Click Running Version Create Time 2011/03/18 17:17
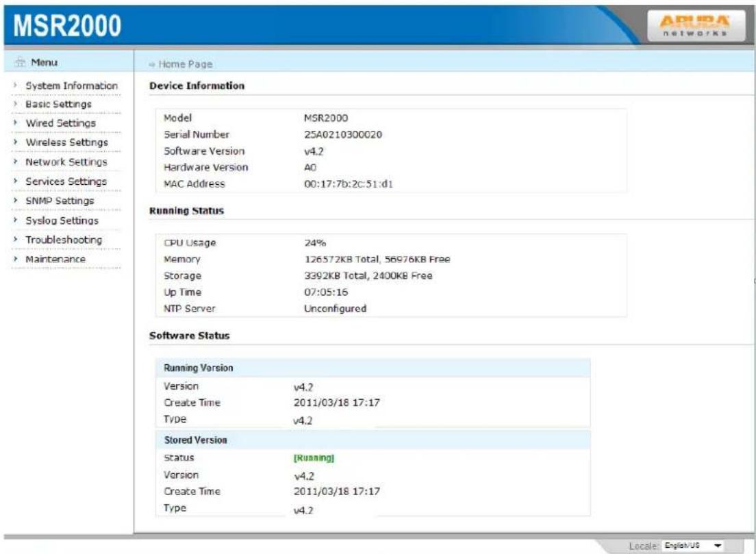The image size is (756, 554). pyautogui.click(x=336, y=403)
